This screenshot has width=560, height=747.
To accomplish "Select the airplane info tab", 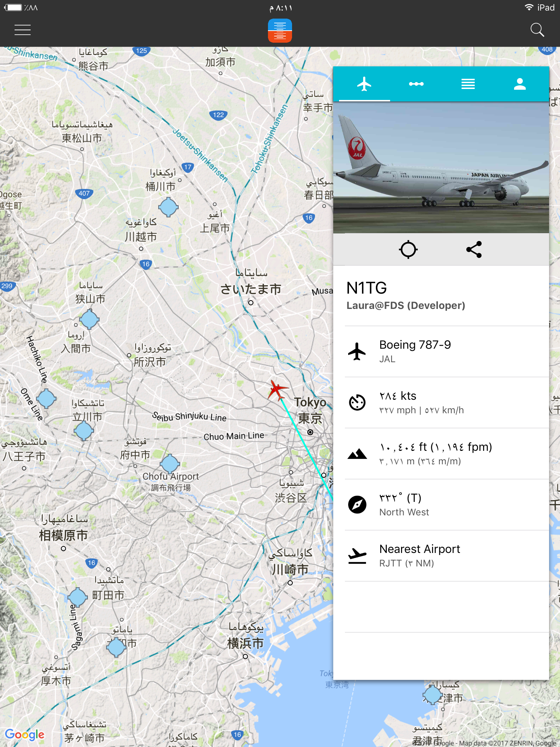I will click(x=364, y=84).
